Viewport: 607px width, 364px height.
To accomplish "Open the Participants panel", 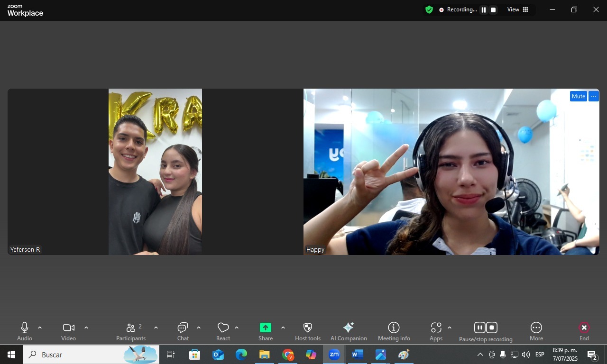I will 131,328.
